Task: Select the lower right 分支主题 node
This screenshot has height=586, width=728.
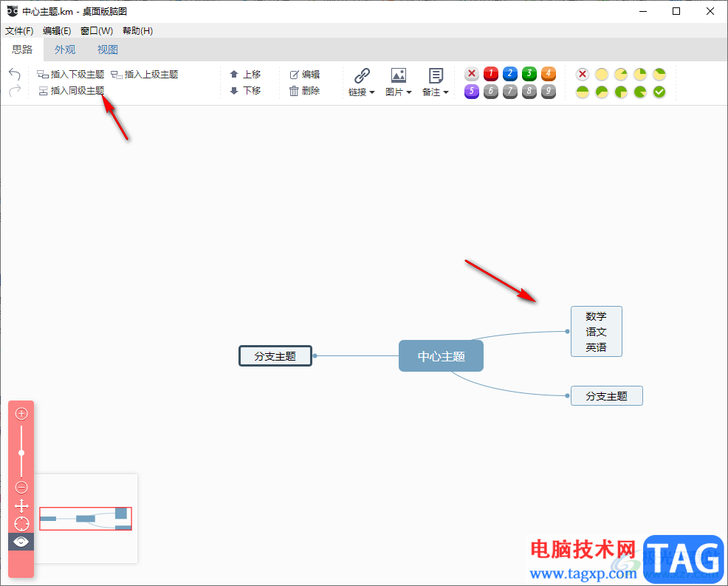Action: point(606,396)
